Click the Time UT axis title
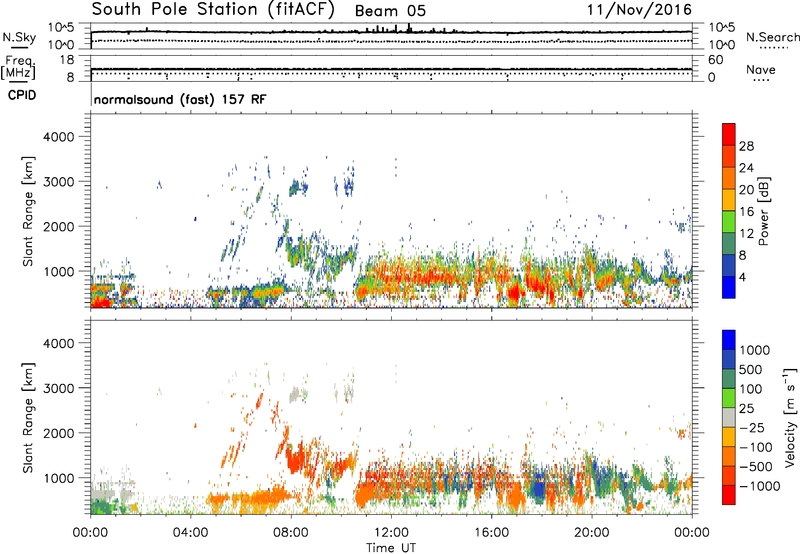800x554 pixels. click(391, 548)
